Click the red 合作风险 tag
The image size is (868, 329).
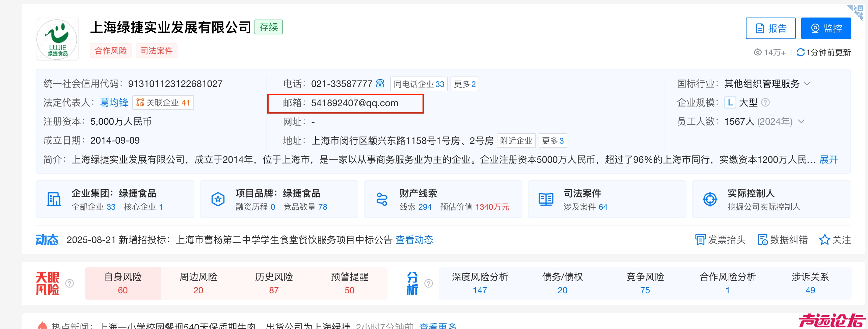tap(111, 51)
